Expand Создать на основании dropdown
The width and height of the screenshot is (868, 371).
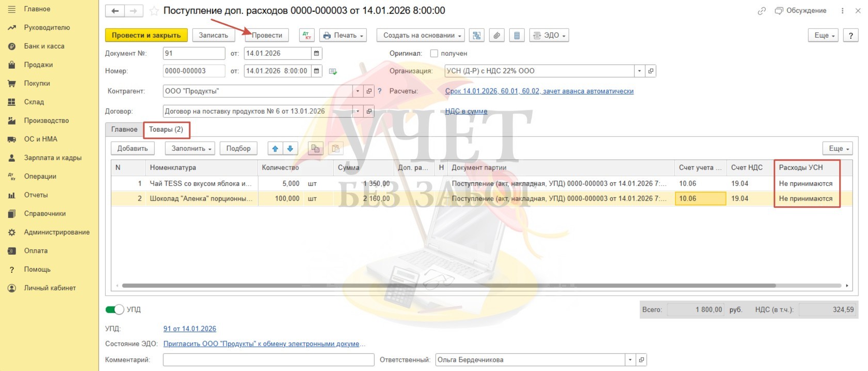(x=421, y=35)
